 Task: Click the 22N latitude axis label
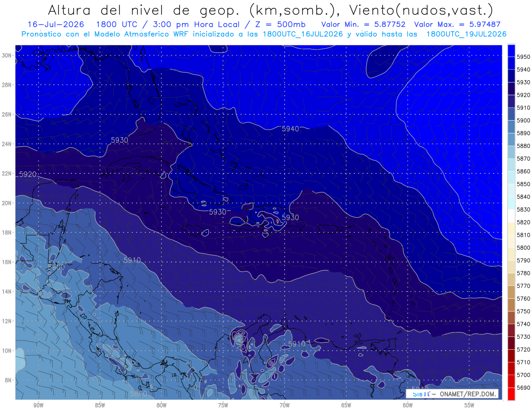point(7,173)
